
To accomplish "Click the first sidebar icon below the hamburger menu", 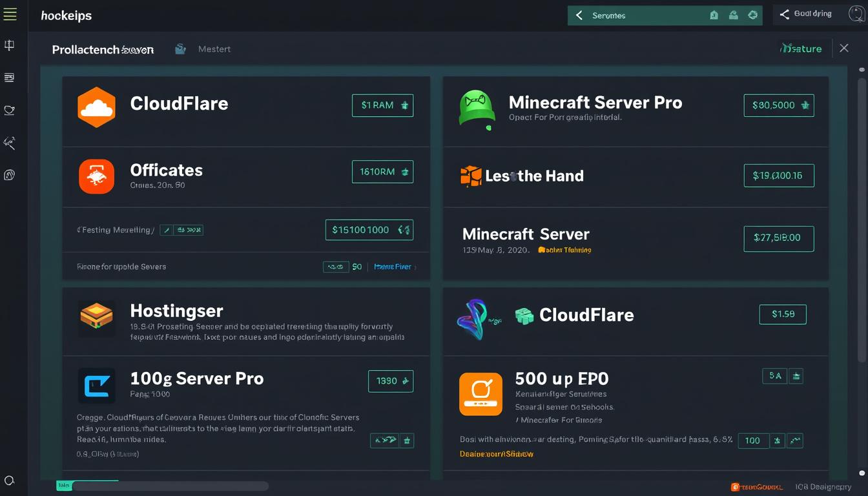I will click(x=10, y=45).
